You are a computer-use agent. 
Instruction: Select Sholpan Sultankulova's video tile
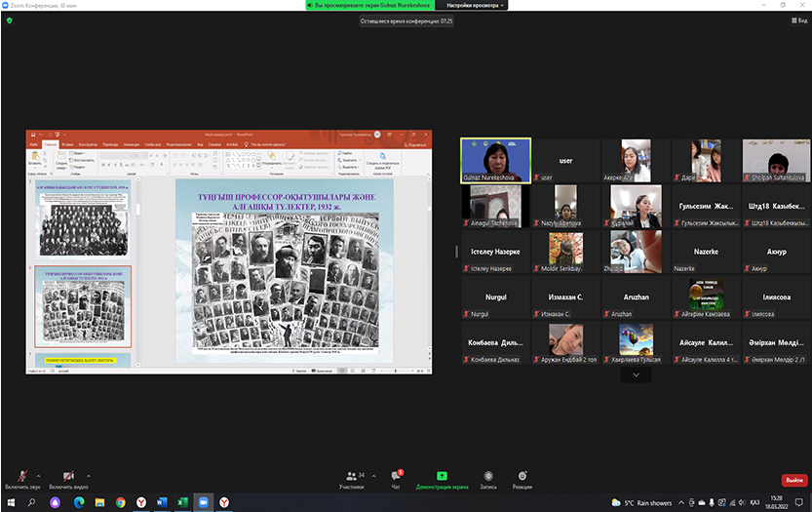(x=776, y=159)
